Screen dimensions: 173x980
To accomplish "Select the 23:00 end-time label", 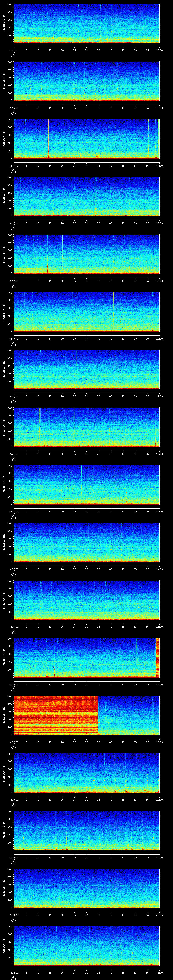I will click(159, 511).
